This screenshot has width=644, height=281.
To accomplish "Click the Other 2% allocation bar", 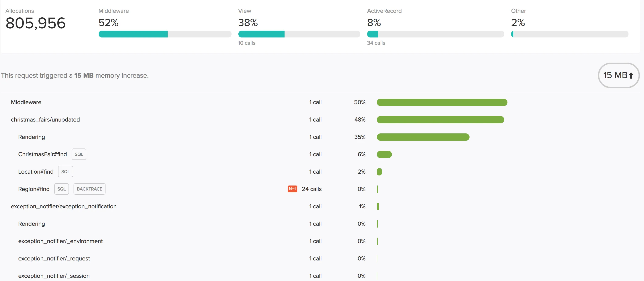I will (x=570, y=34).
